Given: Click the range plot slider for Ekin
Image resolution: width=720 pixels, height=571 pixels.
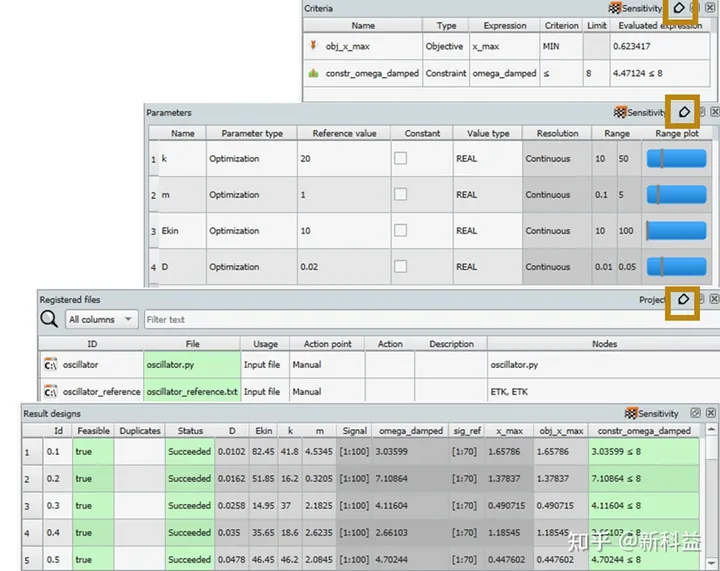Looking at the screenshot, I should [676, 230].
